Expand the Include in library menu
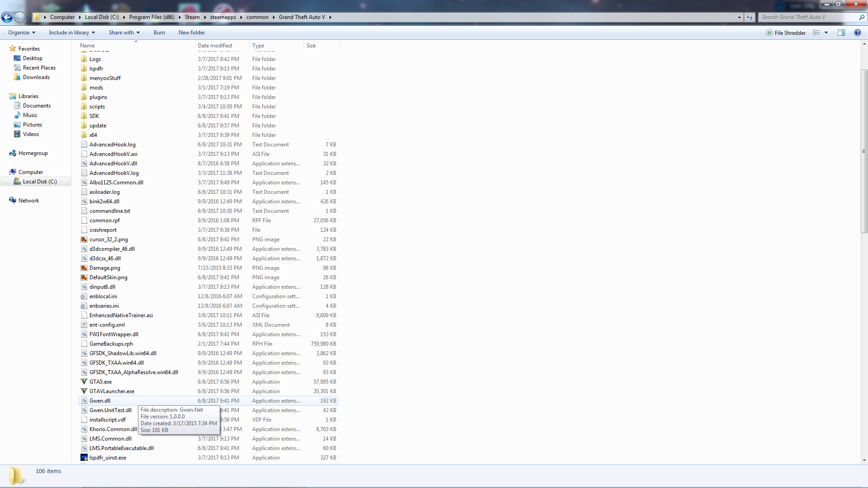Image resolution: width=868 pixels, height=488 pixels. [x=72, y=33]
